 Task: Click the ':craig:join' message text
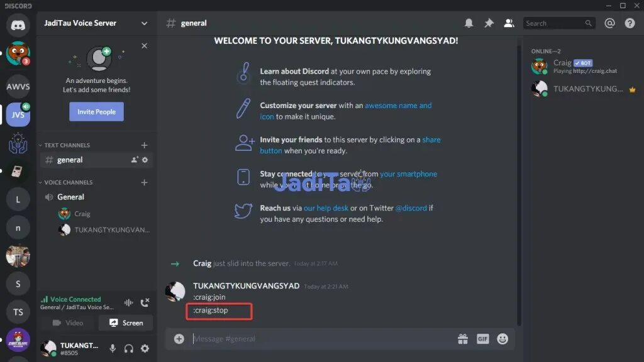pos(209,297)
